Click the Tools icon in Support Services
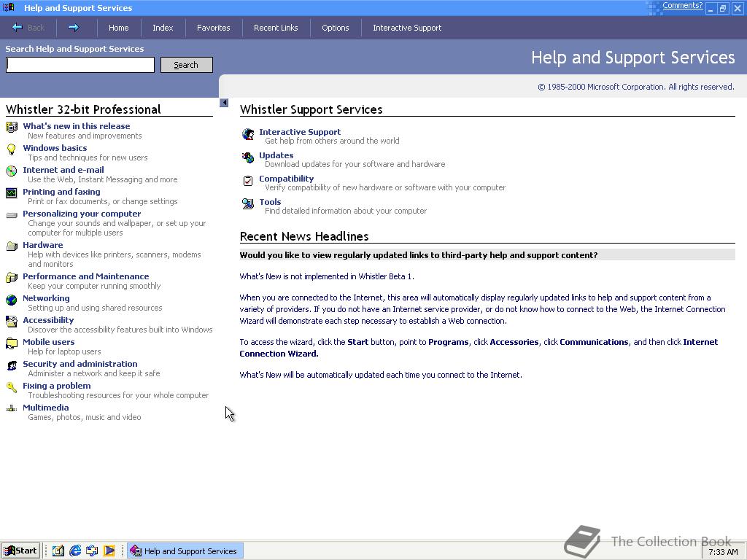 pyautogui.click(x=248, y=203)
